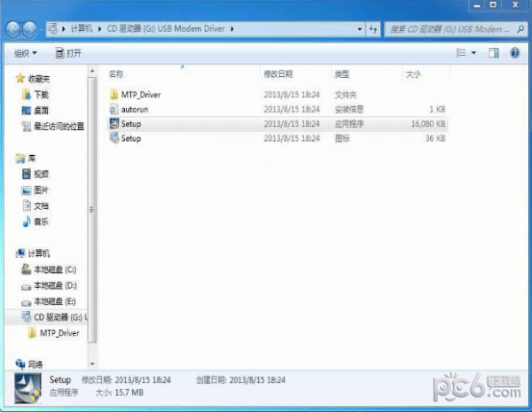The height and width of the screenshot is (412, 532).
Task: Click the Music note icon
Action: click(27, 222)
